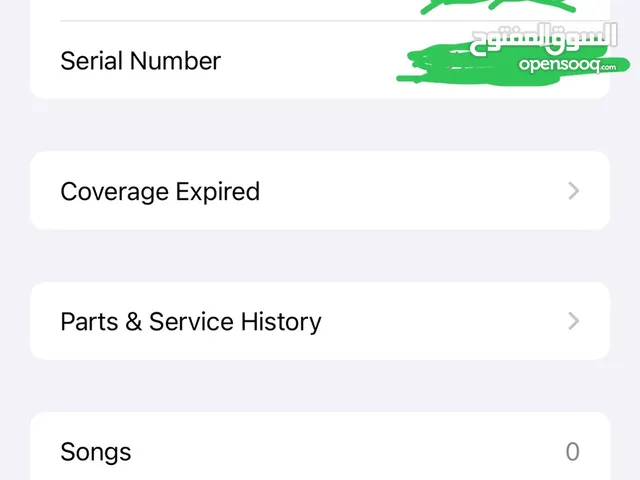Tap the word Service in third card
This screenshot has width=640, height=480.
click(x=191, y=322)
